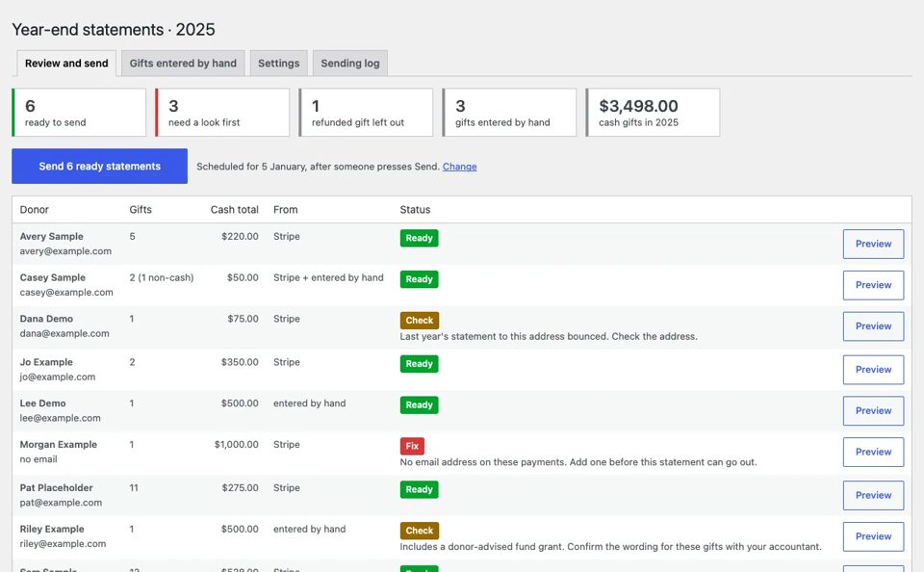Screen dimensions: 924x572
Task: Preview Riley Example's statement
Action: pyautogui.click(x=873, y=536)
